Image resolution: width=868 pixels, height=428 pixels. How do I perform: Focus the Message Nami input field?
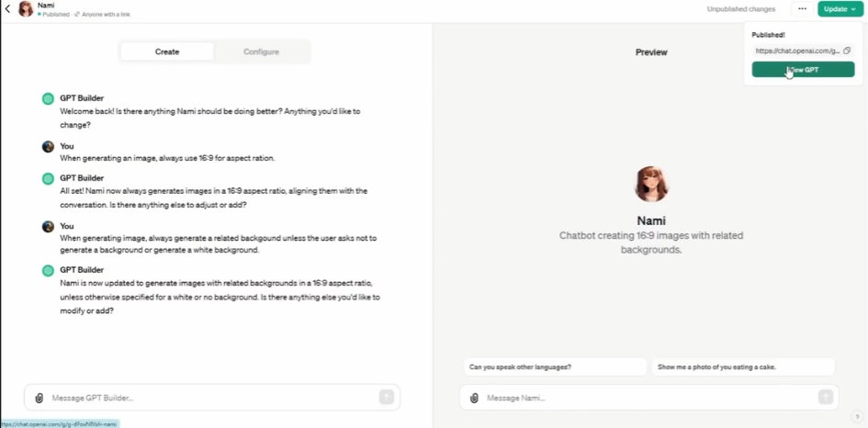tap(650, 398)
